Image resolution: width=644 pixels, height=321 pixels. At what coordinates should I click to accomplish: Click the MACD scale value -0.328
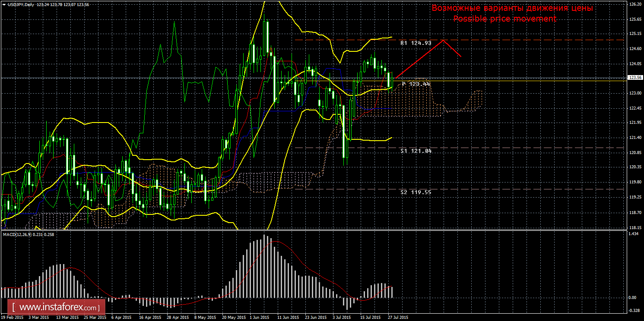coord(634,310)
